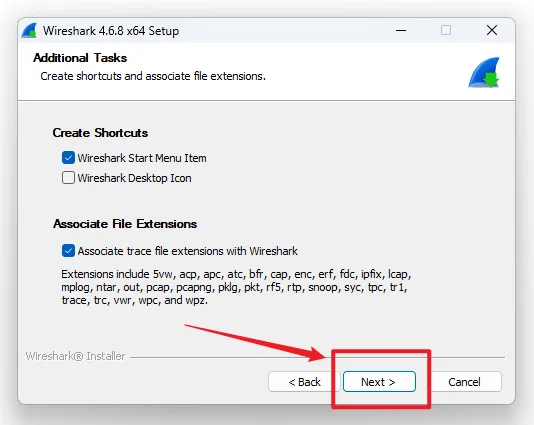This screenshot has width=534, height=425.
Task: Click the 'Wireshark 4.6.8 x64 Setup' title text
Action: click(x=111, y=31)
